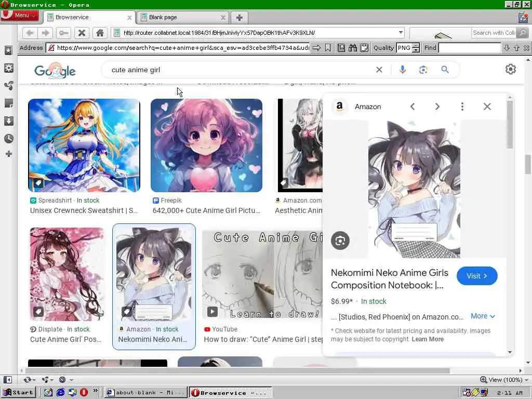Click the Lens icon on preview image
Viewport: 532px width, 399px height.
click(x=340, y=241)
